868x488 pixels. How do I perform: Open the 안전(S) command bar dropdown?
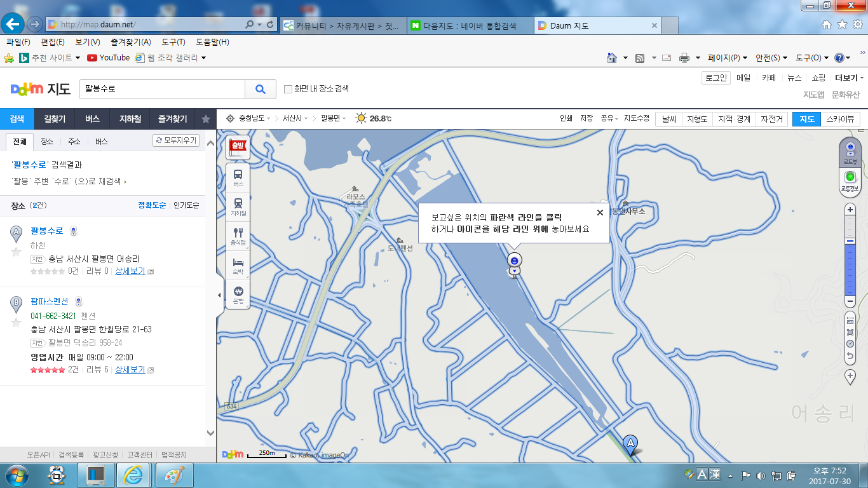click(771, 58)
